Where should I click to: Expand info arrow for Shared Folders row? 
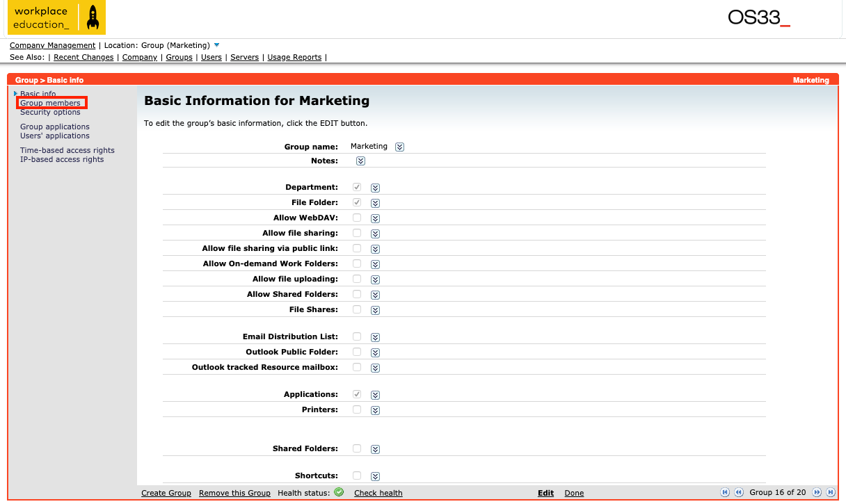(375, 449)
